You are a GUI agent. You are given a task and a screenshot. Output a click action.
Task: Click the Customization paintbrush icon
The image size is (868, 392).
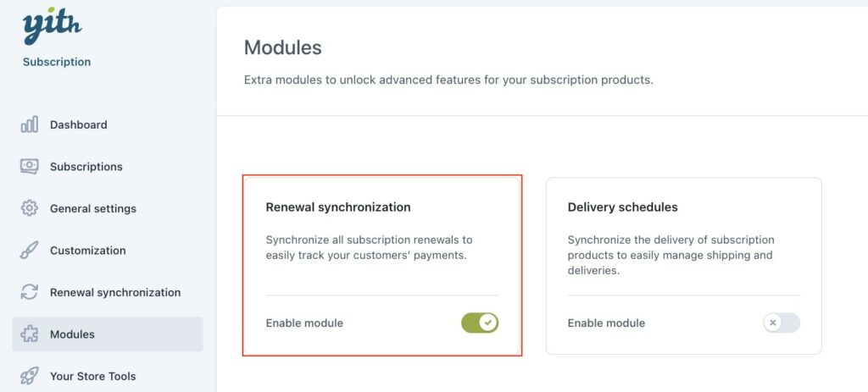coord(30,251)
